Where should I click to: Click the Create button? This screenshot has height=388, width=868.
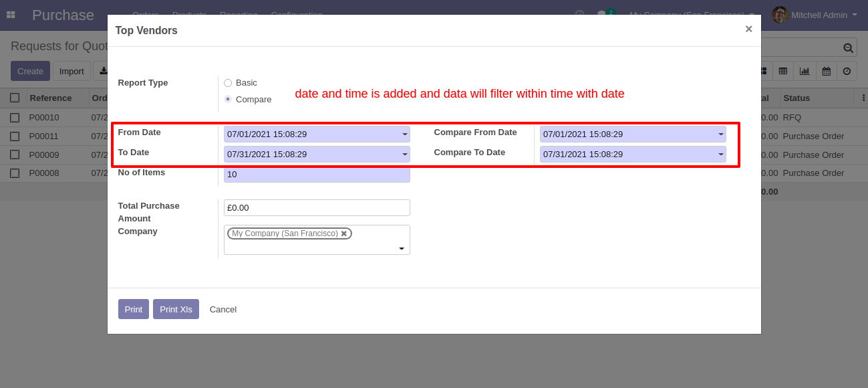click(30, 71)
